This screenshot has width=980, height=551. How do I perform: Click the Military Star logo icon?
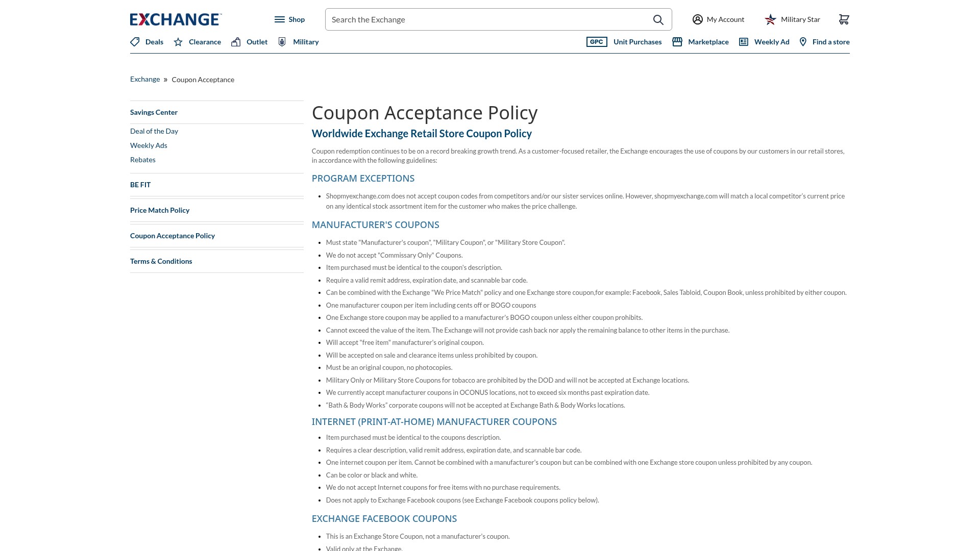coord(770,19)
